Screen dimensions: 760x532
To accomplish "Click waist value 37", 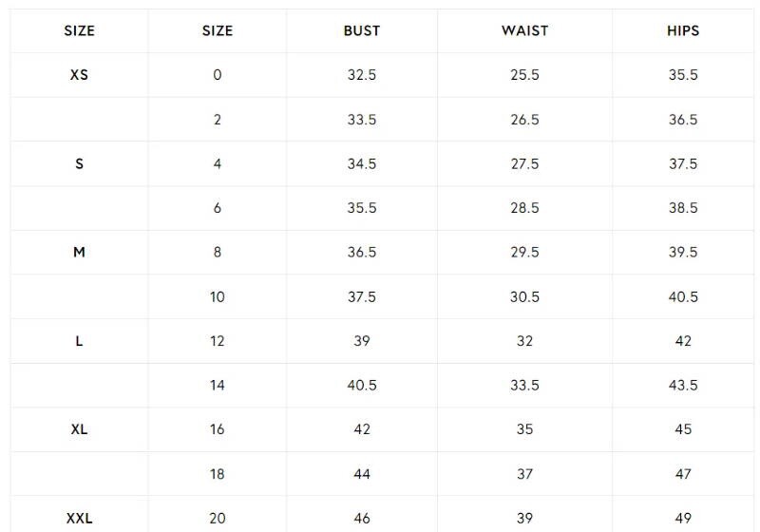I will (524, 473).
